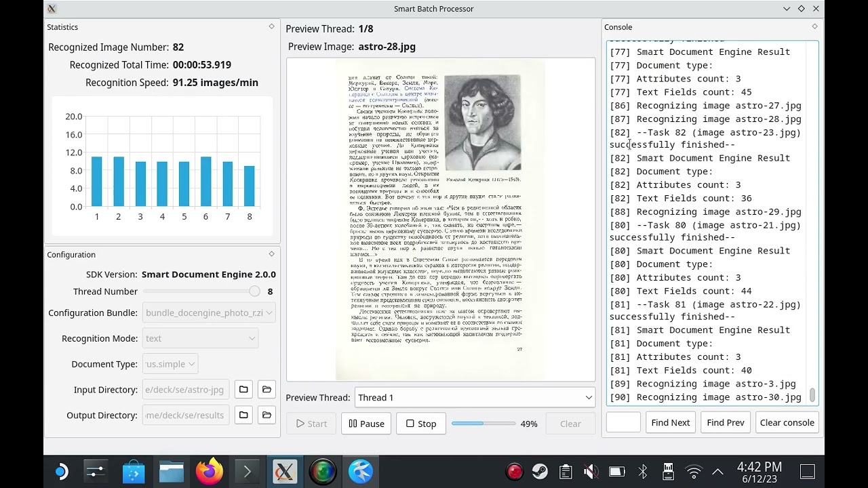Pause the batch recognition
This screenshot has height=488, width=868.
click(366, 424)
